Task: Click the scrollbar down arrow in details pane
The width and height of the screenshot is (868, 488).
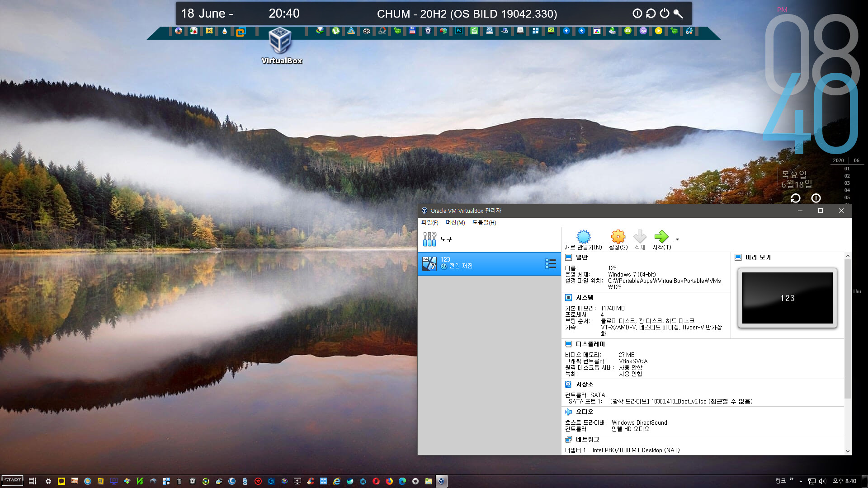Action: point(848,451)
